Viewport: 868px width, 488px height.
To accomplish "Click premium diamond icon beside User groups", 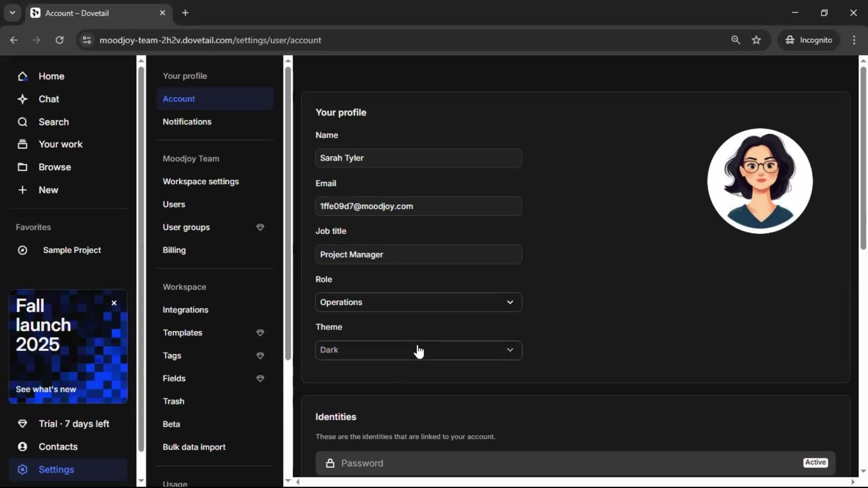I will point(260,227).
